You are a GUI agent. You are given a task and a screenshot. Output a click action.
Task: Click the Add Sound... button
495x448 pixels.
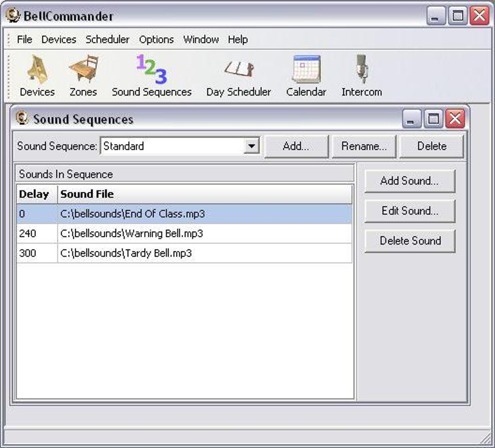click(410, 181)
